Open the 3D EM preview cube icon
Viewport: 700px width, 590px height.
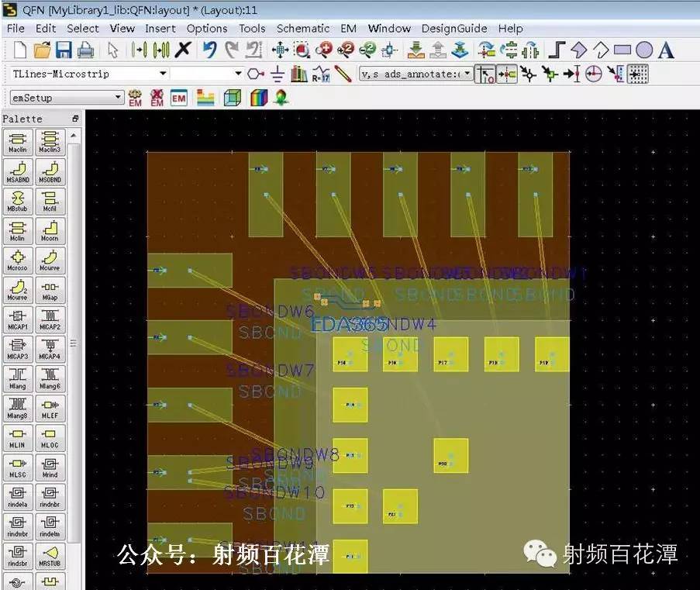(x=233, y=98)
